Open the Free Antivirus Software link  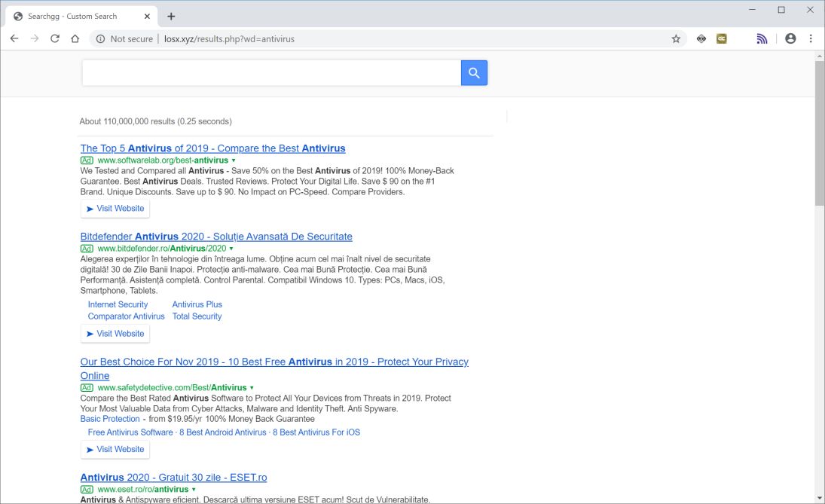(x=130, y=432)
